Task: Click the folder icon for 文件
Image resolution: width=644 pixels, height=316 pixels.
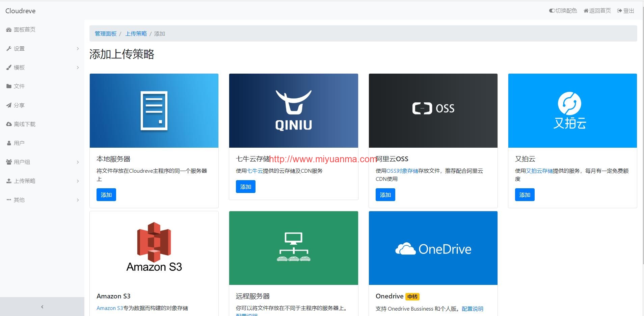Action: (9, 86)
